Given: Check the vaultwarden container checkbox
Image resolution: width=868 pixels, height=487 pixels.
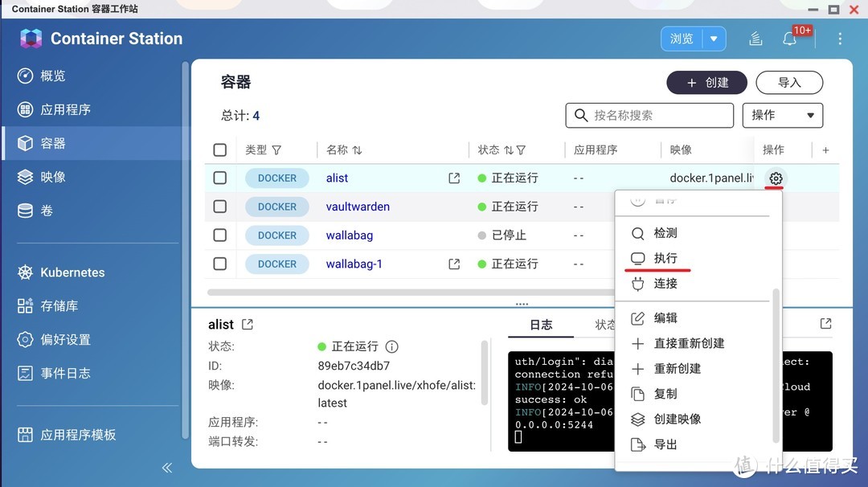Looking at the screenshot, I should pos(220,207).
